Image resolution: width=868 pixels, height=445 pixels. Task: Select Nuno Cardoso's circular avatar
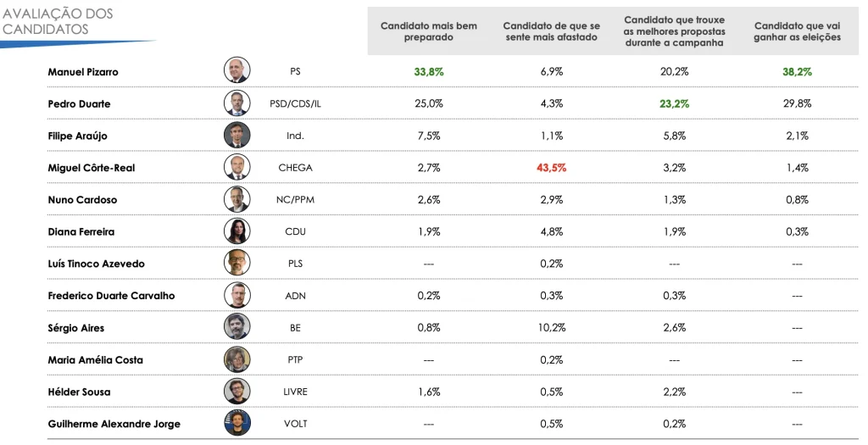coord(237,200)
